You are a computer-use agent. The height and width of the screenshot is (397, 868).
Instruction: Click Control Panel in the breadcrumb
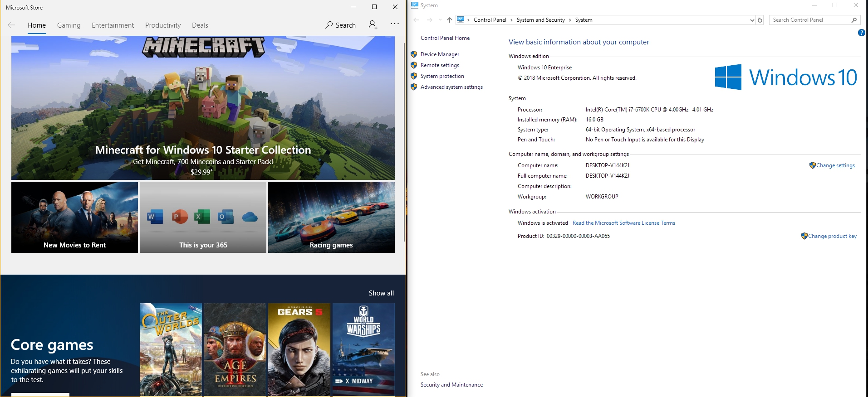[490, 20]
